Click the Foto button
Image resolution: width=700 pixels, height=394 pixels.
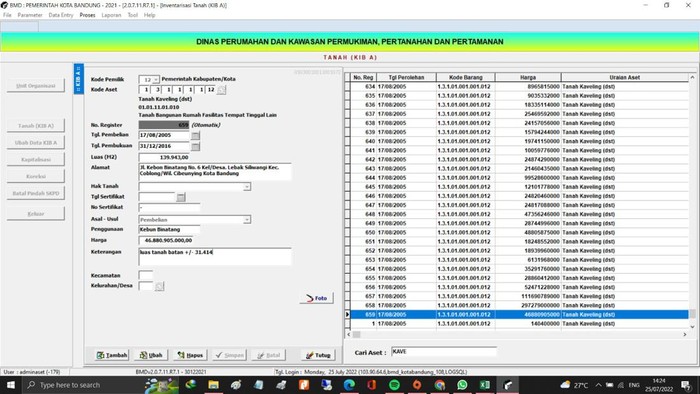pos(317,298)
